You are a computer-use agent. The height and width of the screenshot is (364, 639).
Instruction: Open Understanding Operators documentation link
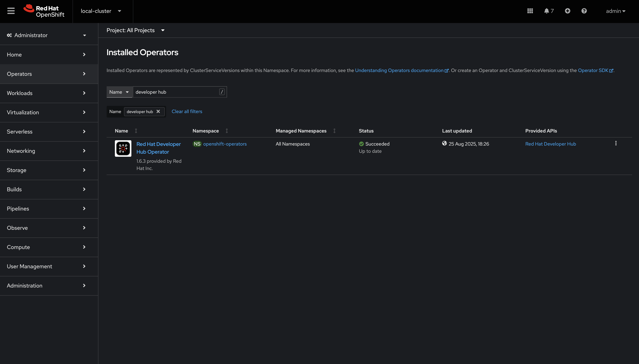click(402, 70)
